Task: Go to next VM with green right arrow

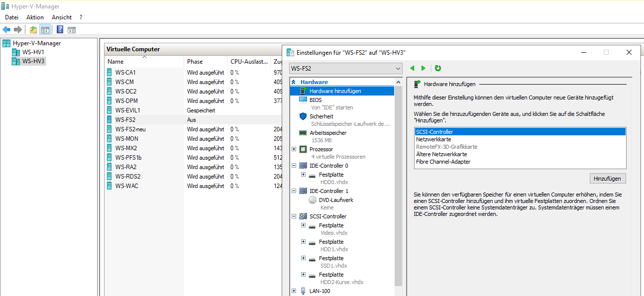Action: pos(424,68)
